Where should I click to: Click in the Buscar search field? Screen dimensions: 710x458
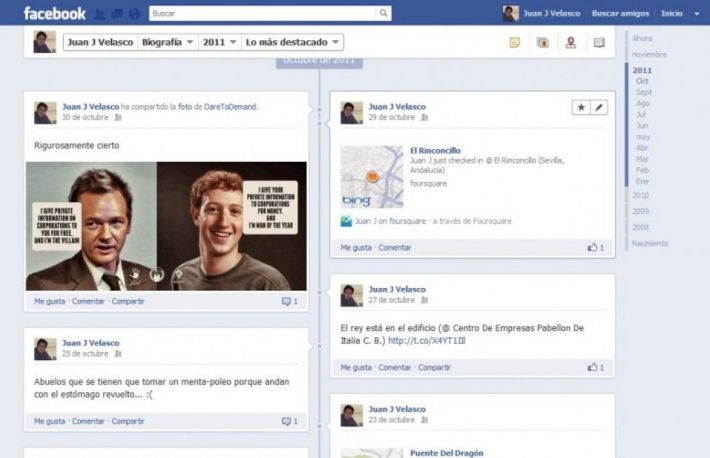[262, 14]
